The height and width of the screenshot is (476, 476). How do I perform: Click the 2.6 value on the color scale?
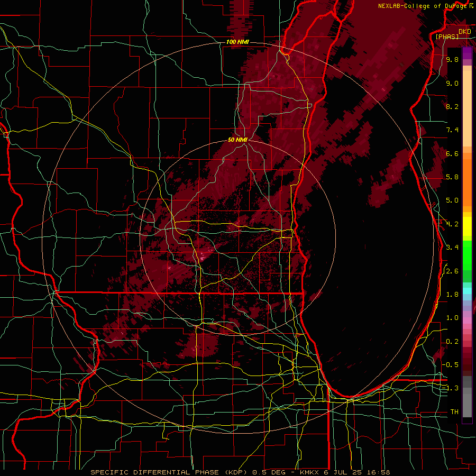point(452,271)
